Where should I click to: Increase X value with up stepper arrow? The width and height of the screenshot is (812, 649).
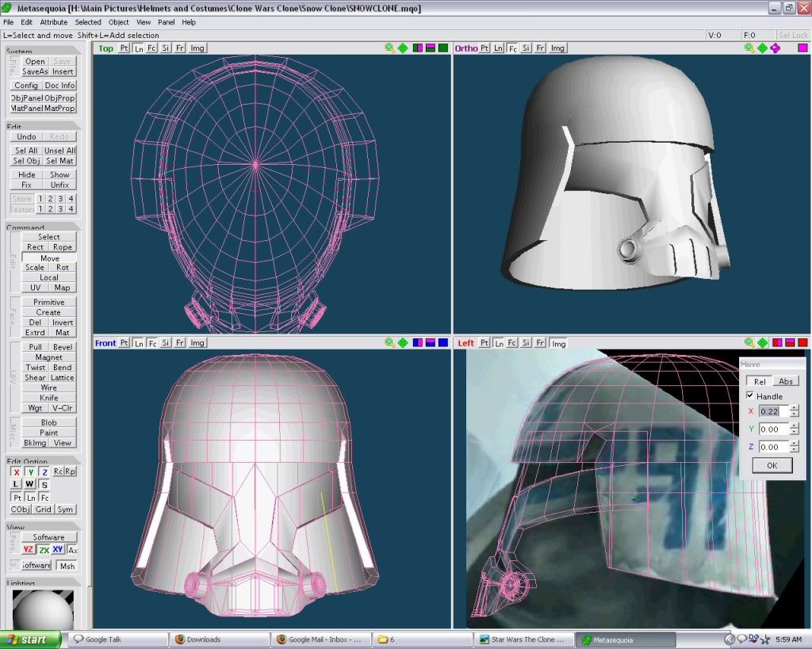click(x=794, y=408)
